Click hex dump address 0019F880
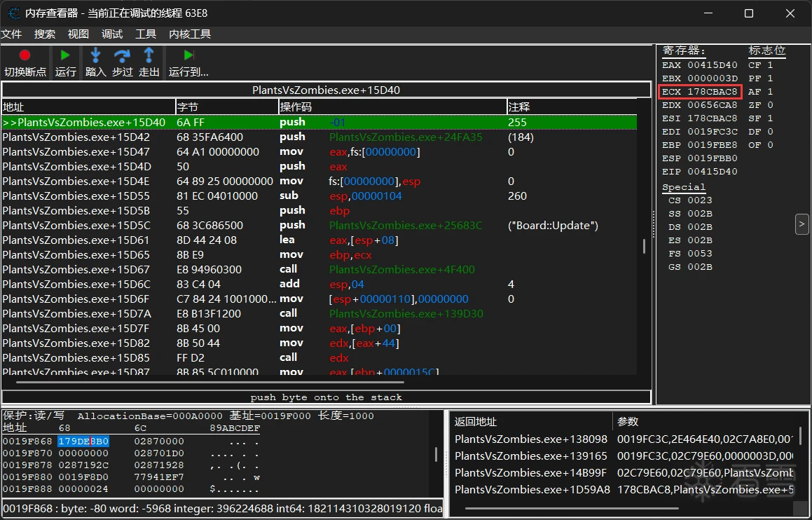The image size is (812, 520). [27, 477]
